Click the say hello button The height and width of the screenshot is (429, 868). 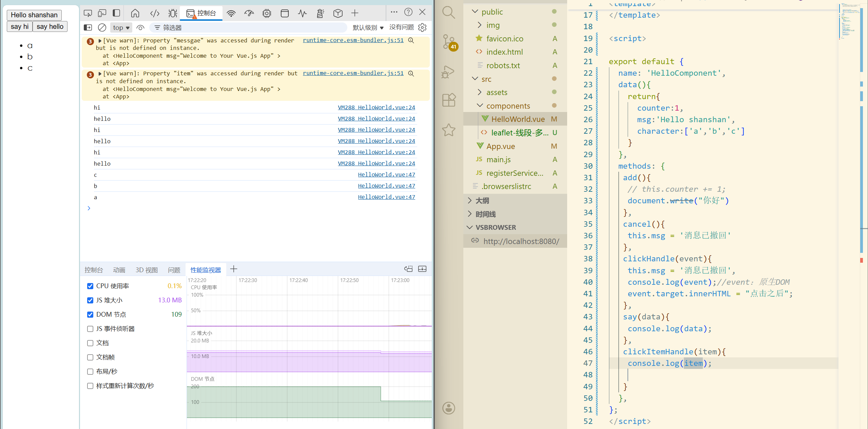tap(50, 26)
